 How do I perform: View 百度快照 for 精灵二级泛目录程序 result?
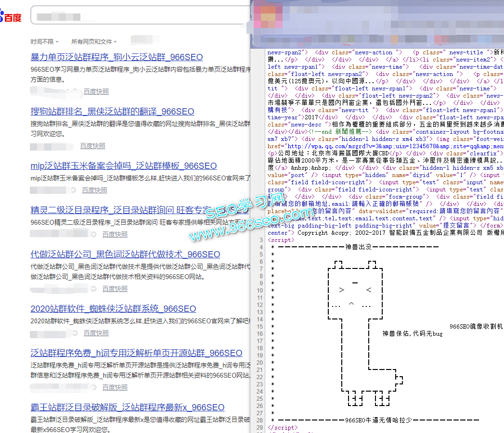(115, 234)
